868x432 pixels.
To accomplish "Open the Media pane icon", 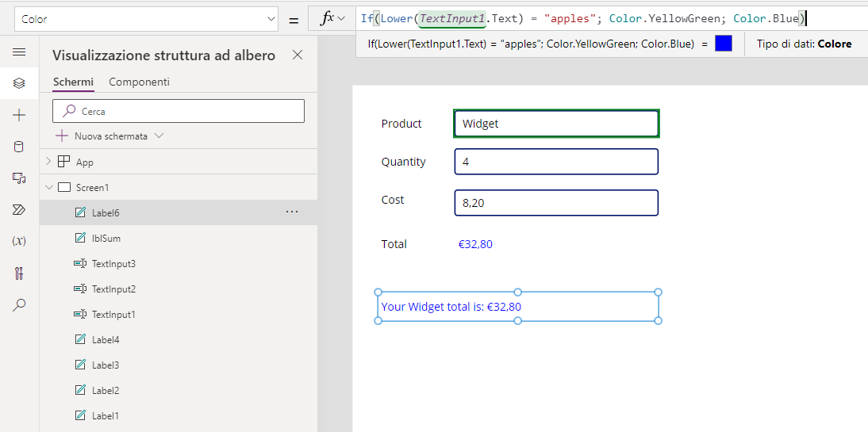I will point(19,178).
